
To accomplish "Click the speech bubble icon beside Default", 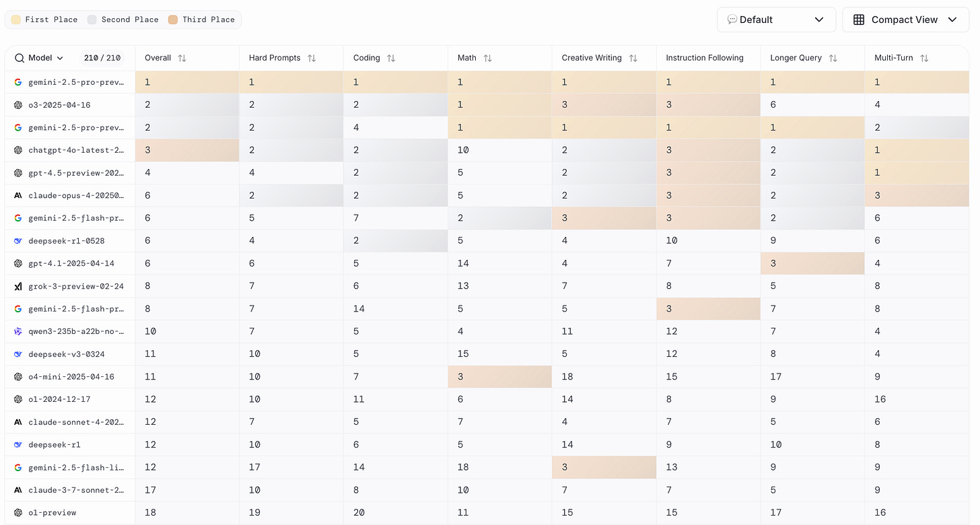I will pyautogui.click(x=732, y=20).
